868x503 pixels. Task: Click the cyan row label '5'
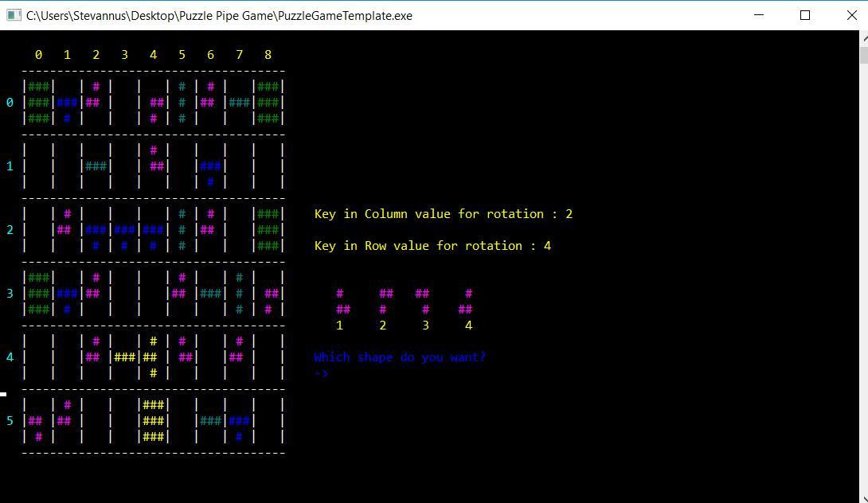(10, 420)
